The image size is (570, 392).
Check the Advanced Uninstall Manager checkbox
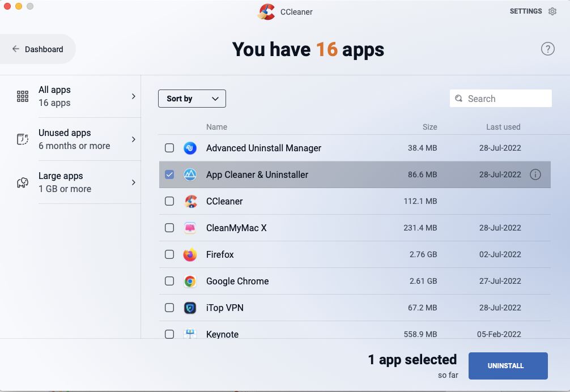click(x=169, y=148)
